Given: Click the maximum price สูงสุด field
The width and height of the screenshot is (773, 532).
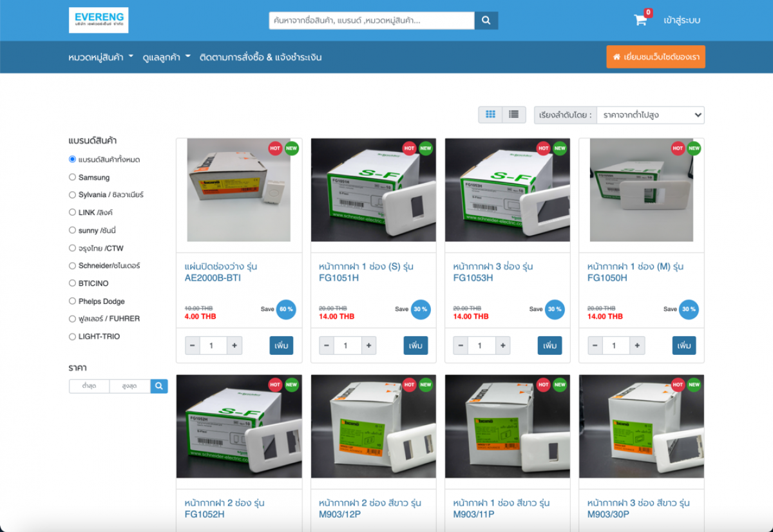Looking at the screenshot, I should 130,386.
